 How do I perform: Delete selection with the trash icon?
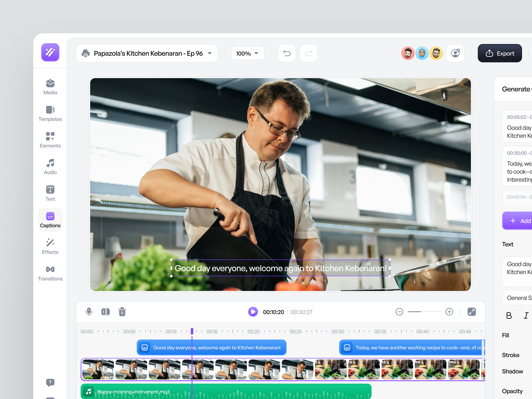click(x=122, y=312)
